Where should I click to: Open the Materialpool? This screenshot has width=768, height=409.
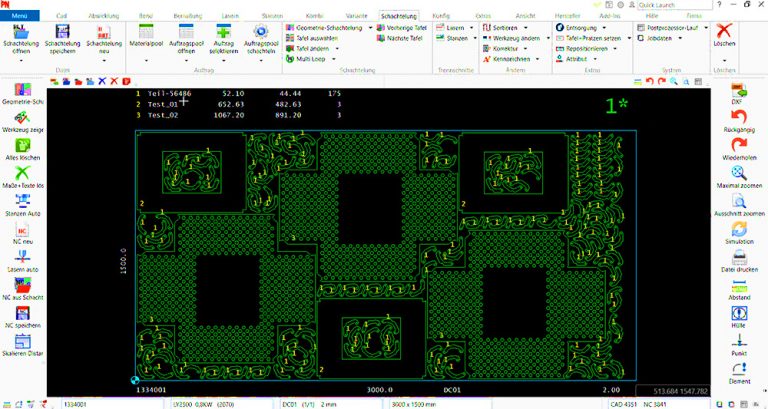pyautogui.click(x=147, y=39)
